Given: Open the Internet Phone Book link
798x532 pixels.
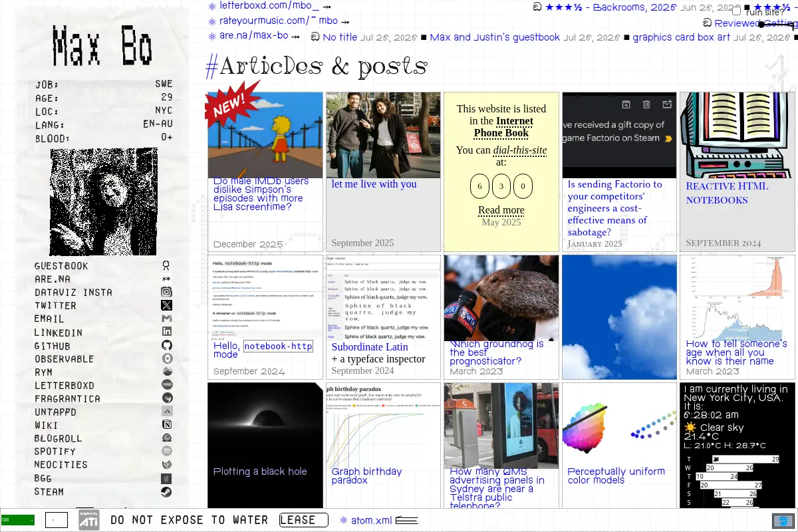Looking at the screenshot, I should click(503, 127).
